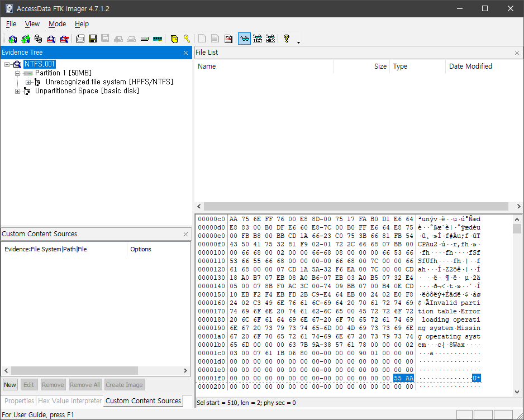Open the File menu
The width and height of the screenshot is (524, 420).
[x=11, y=23]
